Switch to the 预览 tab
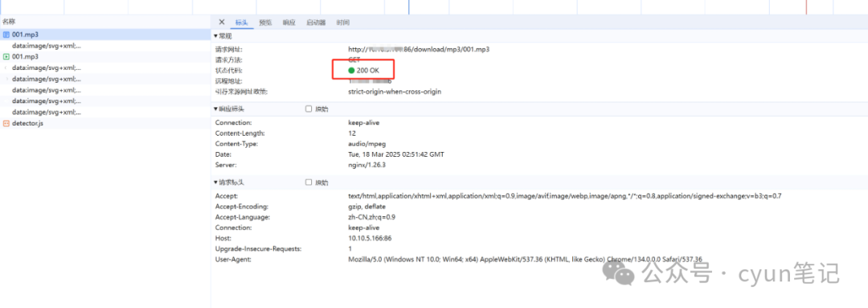 [x=266, y=23]
